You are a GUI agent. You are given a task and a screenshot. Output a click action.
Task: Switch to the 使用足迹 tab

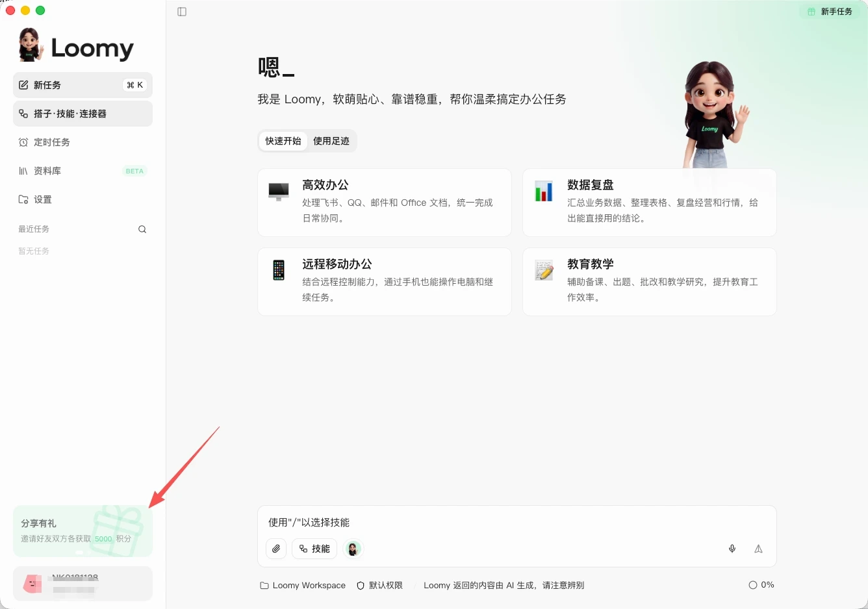click(x=331, y=141)
